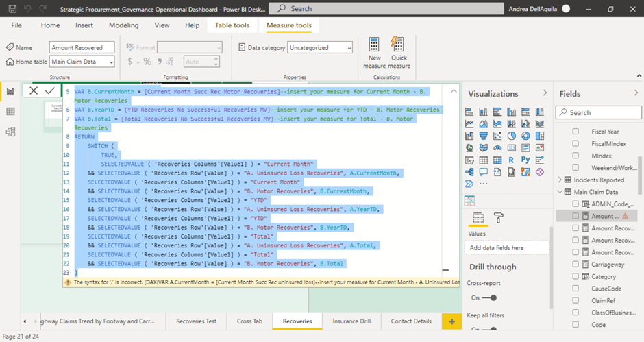
Task: Open the Insurance Drill page tab
Action: pyautogui.click(x=351, y=321)
